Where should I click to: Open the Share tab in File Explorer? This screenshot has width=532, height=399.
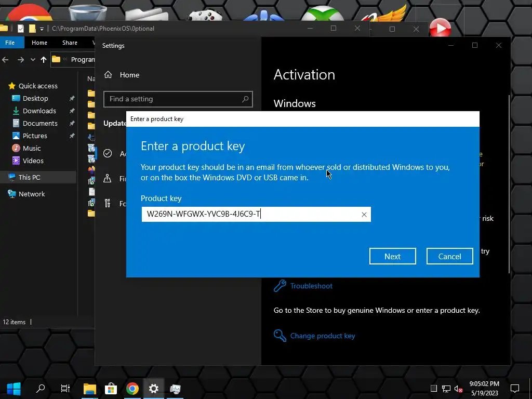pyautogui.click(x=70, y=43)
